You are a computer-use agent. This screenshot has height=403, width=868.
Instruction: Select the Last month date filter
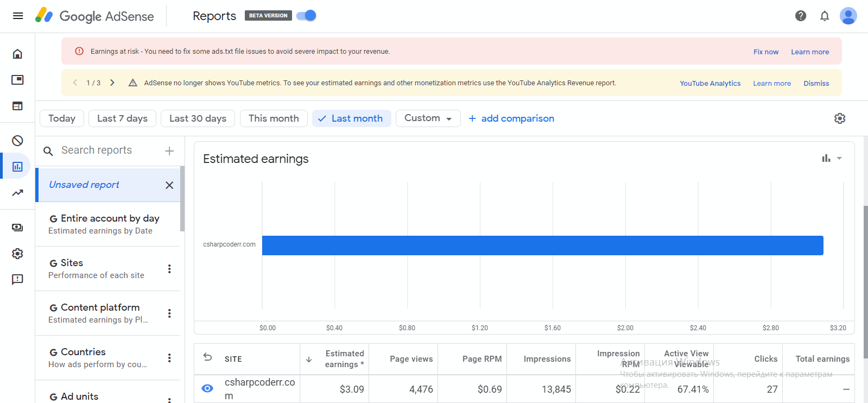point(351,118)
